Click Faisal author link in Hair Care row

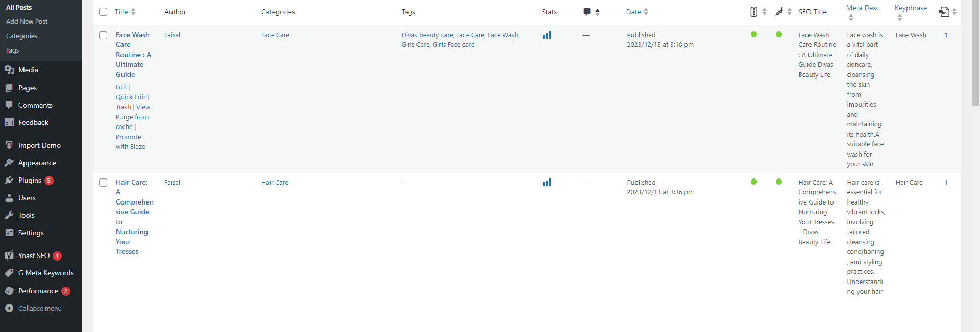(172, 182)
